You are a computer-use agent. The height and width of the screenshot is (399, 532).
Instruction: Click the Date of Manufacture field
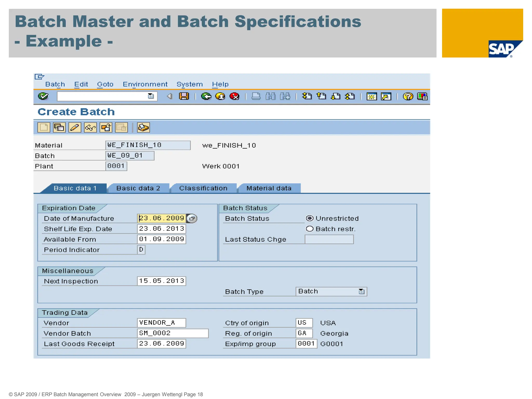click(161, 218)
